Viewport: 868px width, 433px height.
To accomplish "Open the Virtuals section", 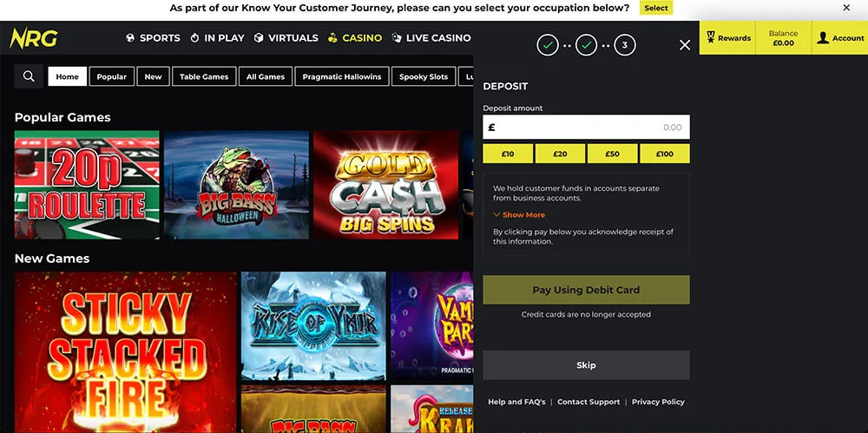I will pos(286,38).
